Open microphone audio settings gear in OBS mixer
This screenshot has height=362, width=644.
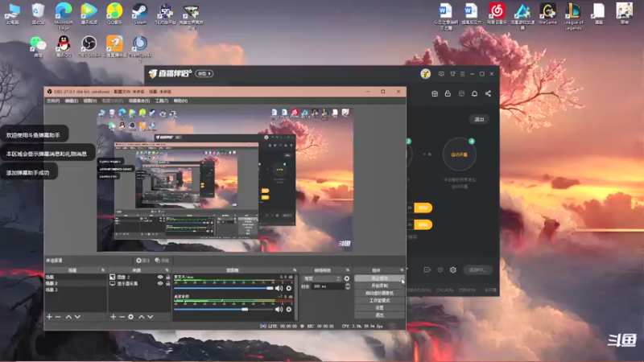[289, 288]
